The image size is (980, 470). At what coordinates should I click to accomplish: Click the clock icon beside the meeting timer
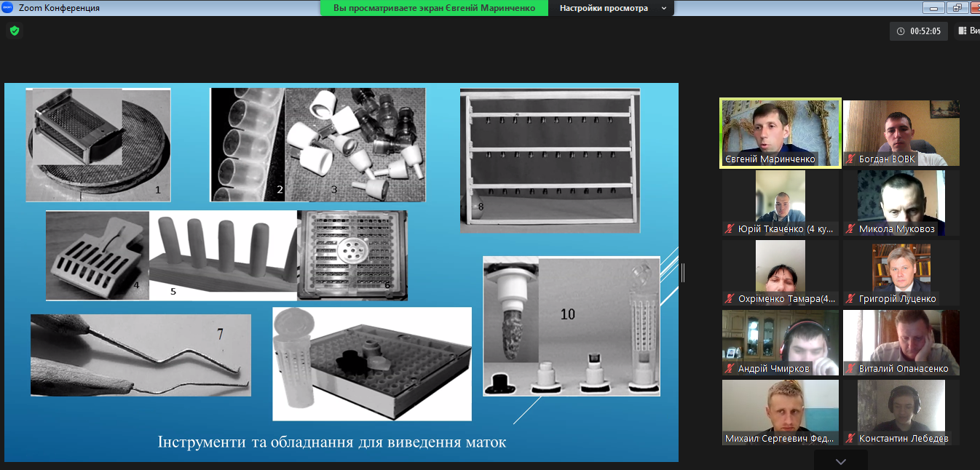click(901, 31)
